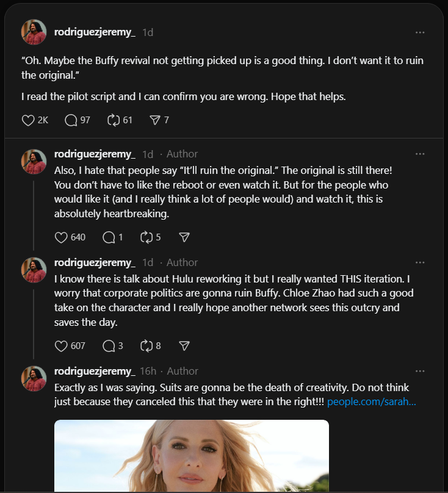Open the people.com article link
The height and width of the screenshot is (493, 448).
click(x=371, y=403)
